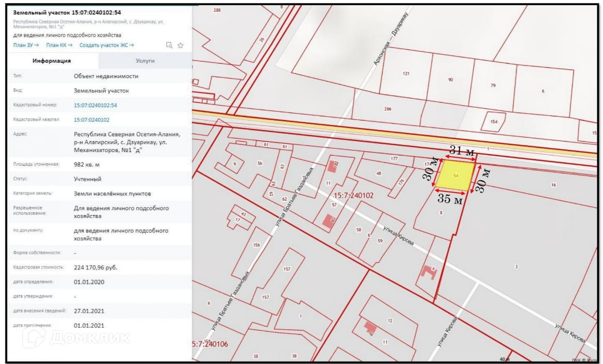
Task: Open the План ЗУ link
Action: click(x=26, y=45)
